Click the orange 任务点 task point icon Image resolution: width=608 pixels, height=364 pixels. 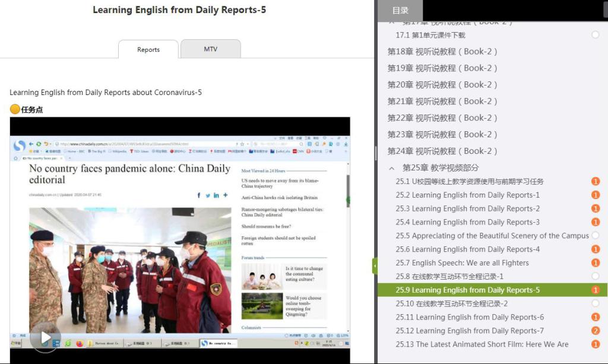coord(15,109)
